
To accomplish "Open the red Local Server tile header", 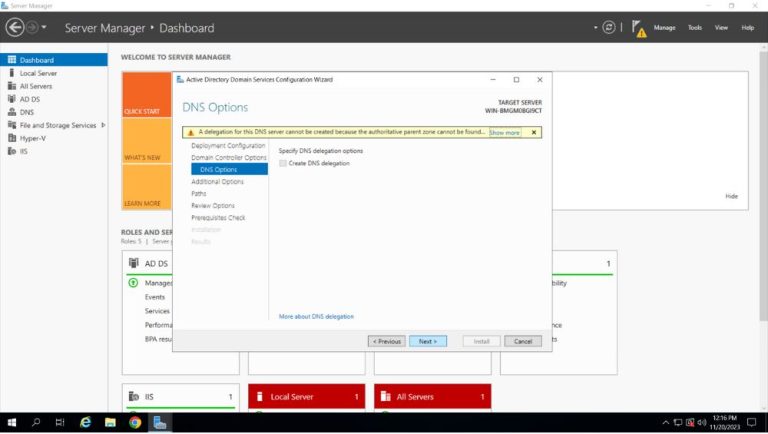I will pos(307,396).
